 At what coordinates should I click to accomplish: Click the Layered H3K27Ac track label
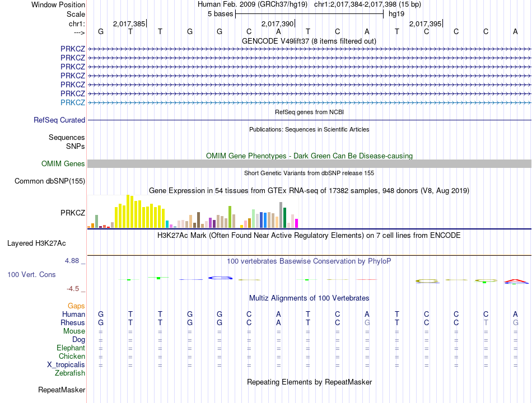point(36,243)
